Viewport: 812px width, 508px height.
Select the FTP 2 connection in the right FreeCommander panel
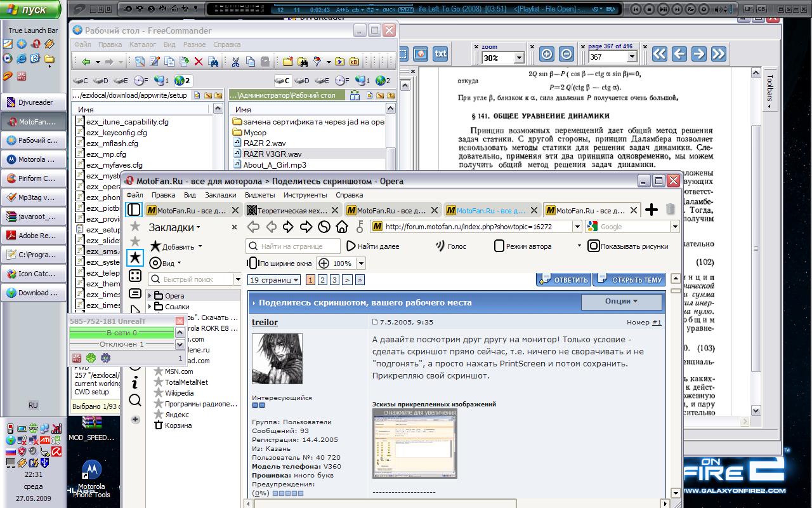click(383, 81)
